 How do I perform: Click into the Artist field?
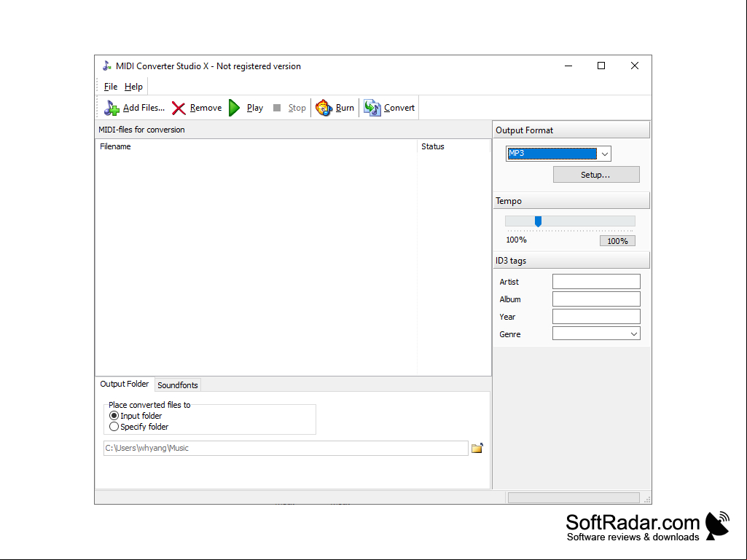pos(596,281)
